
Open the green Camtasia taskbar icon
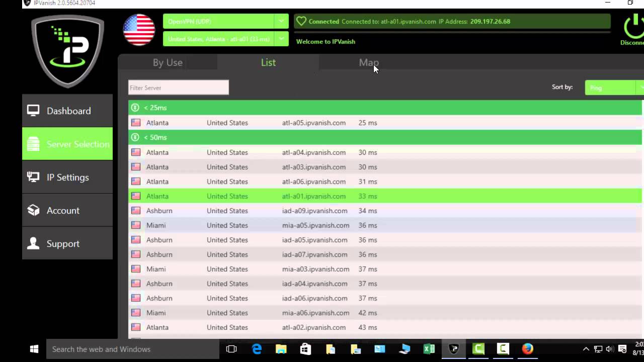[x=478, y=349]
